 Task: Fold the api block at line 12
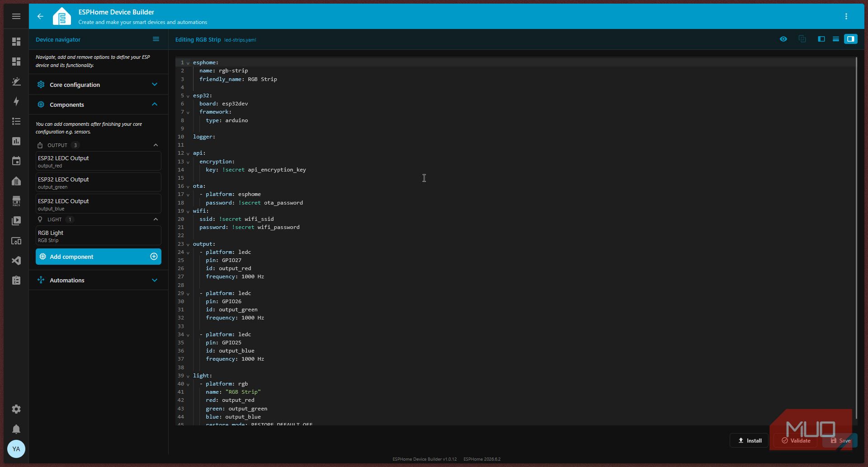188,153
